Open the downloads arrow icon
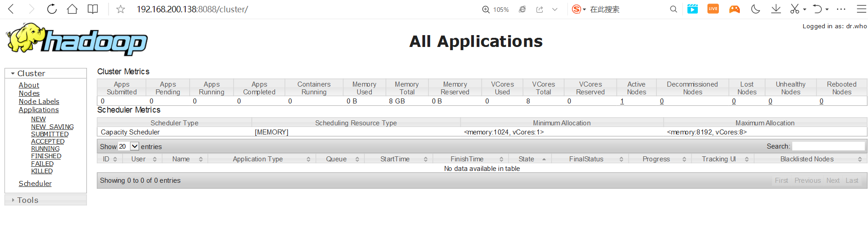Screen dimensions: 868x227 [775, 9]
